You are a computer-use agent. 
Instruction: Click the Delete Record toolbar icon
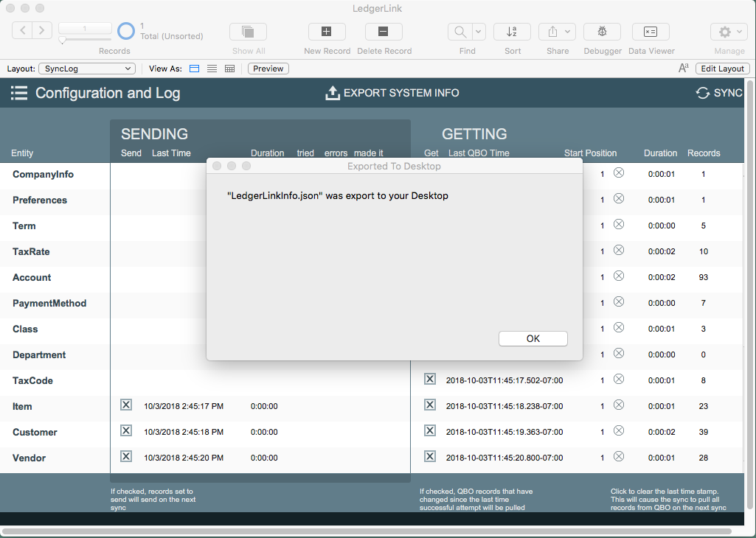384,32
